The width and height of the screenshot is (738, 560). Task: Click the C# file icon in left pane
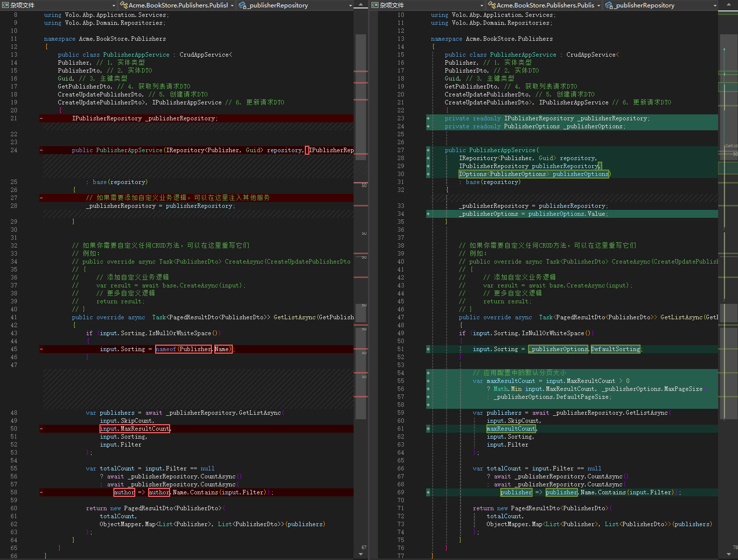pos(5,5)
